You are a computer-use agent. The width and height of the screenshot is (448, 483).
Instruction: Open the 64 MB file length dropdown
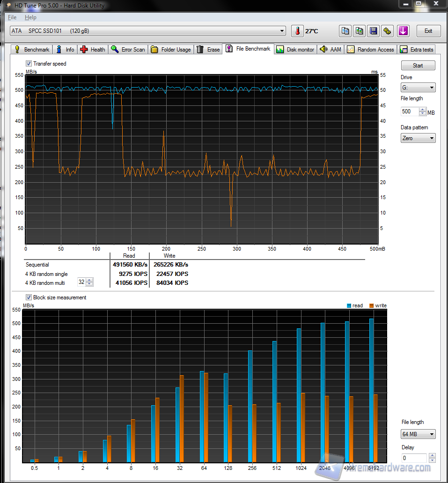[x=418, y=434]
